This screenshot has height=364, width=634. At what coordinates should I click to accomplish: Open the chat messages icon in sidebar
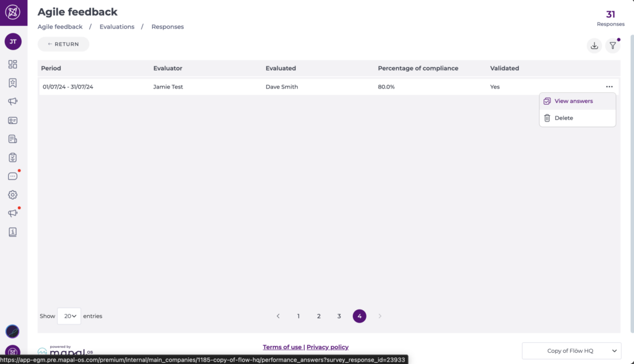coord(12,176)
